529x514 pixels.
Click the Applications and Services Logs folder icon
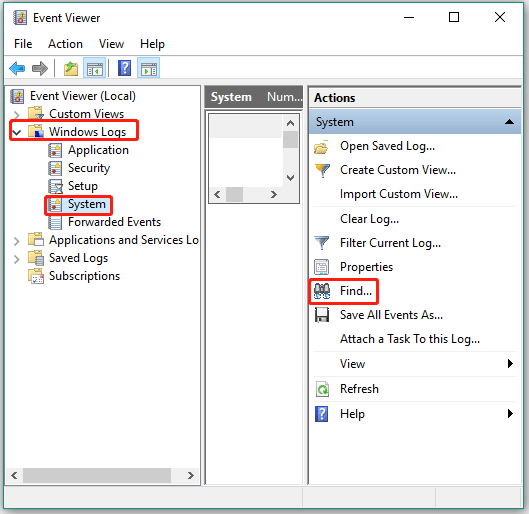[x=36, y=239]
